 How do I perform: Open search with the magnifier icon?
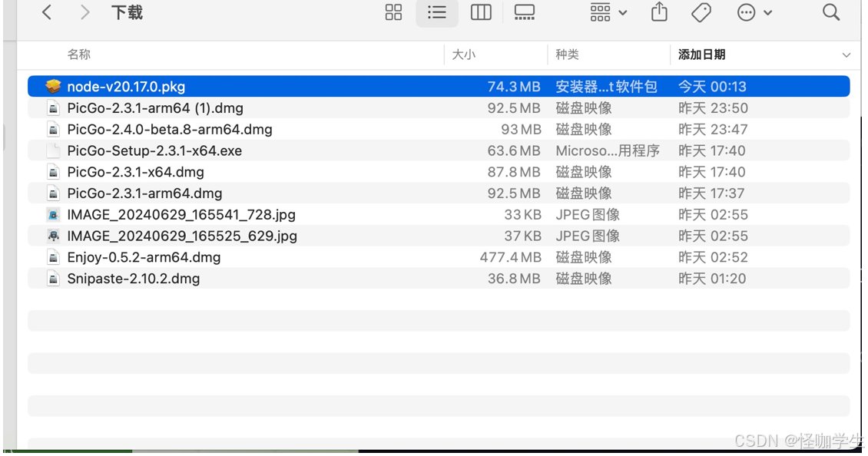tap(830, 12)
